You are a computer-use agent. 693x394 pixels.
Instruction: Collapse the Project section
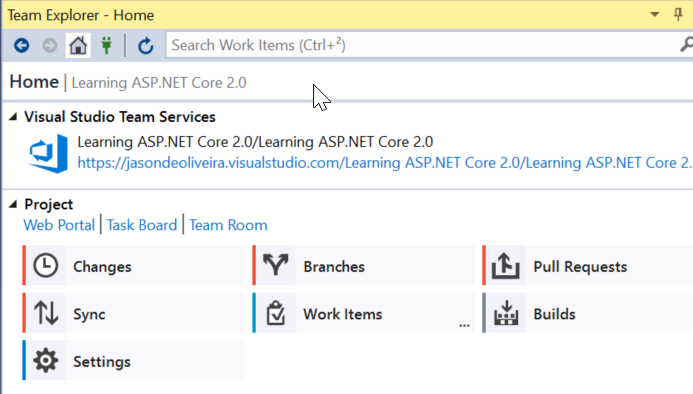click(x=13, y=204)
